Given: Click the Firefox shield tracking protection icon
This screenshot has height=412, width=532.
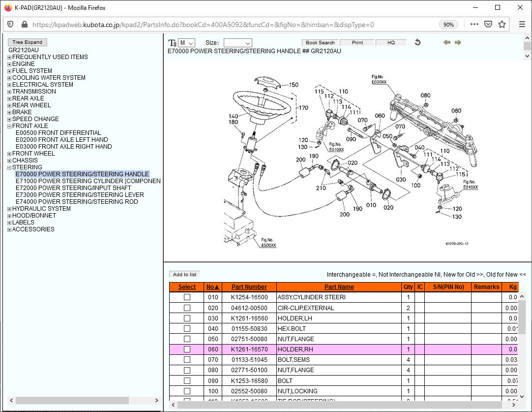Looking at the screenshot, I should pyautogui.click(x=10, y=25).
